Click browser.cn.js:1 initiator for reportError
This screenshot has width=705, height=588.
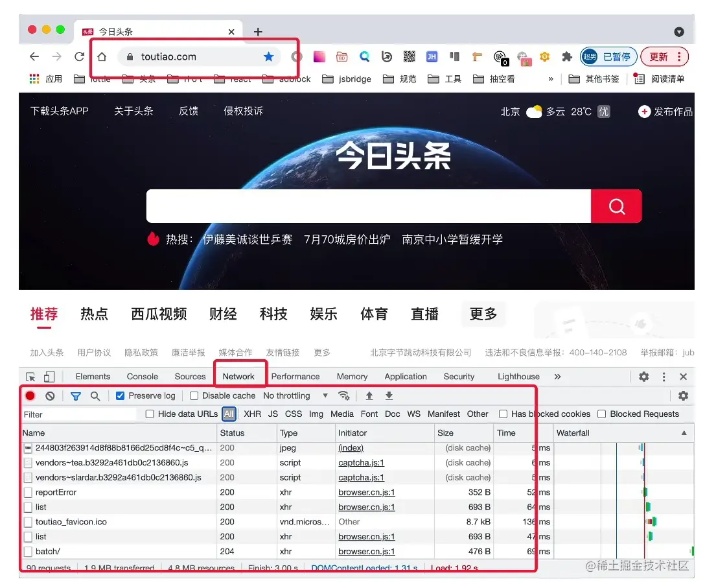[x=367, y=492]
